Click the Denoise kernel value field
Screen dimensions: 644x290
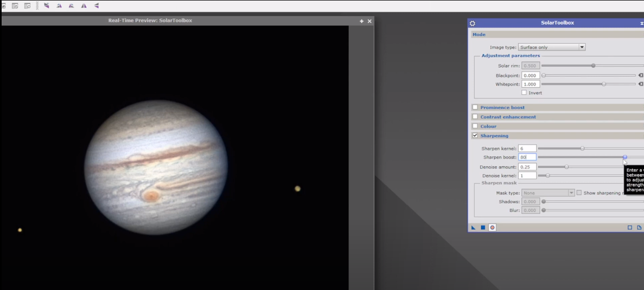527,176
